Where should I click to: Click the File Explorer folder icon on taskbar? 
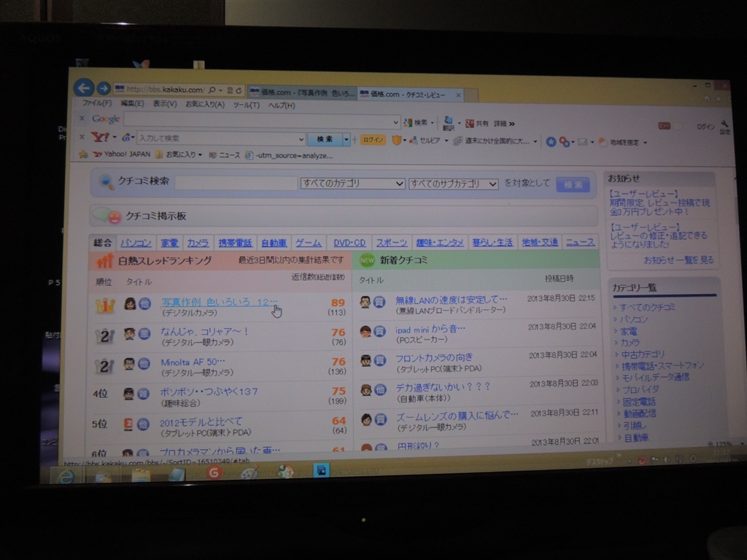(x=141, y=475)
